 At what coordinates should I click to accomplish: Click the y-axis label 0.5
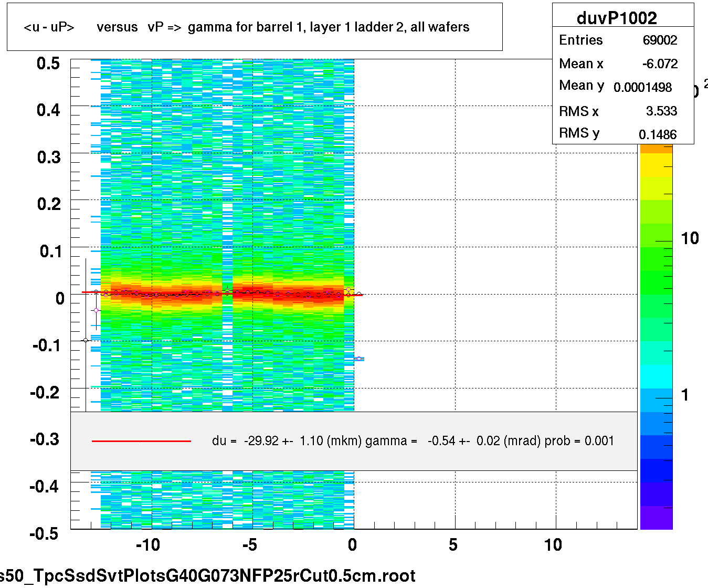(x=48, y=64)
